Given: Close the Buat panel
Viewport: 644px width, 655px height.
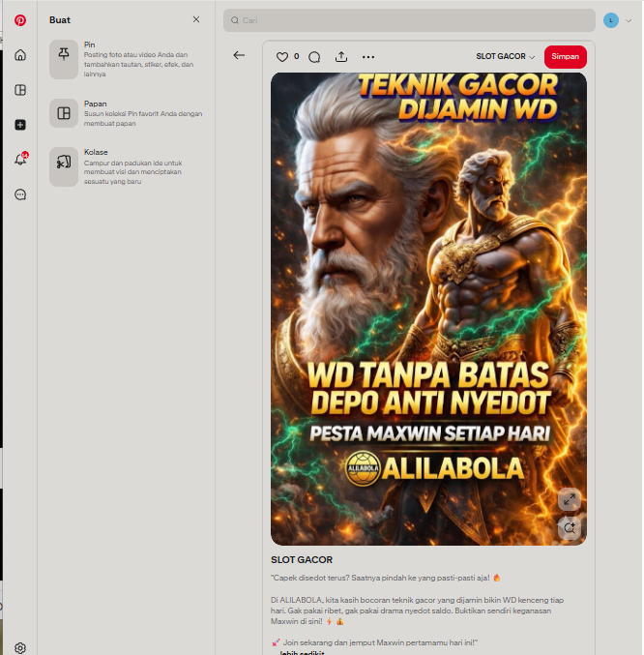Looking at the screenshot, I should [196, 19].
